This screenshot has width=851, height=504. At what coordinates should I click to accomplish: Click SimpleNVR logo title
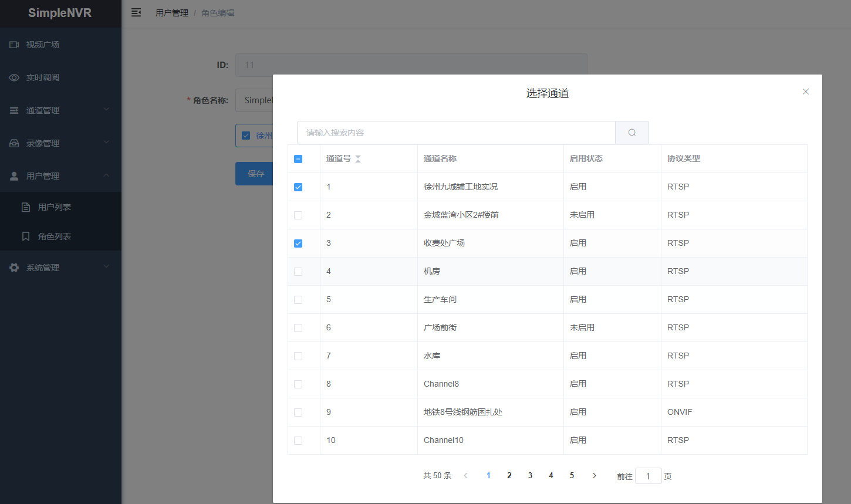(60, 13)
